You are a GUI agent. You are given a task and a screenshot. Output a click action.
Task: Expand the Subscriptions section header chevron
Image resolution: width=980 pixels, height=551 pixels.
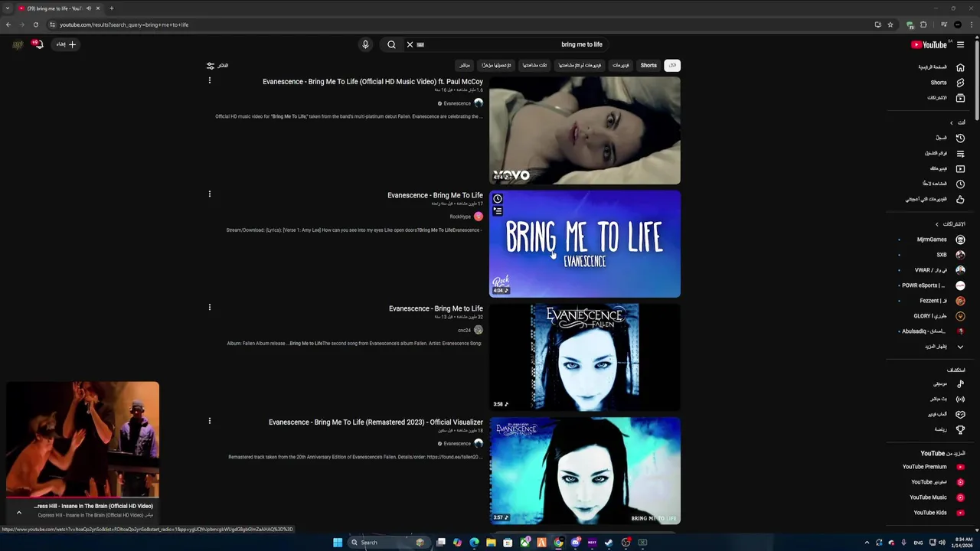(937, 224)
